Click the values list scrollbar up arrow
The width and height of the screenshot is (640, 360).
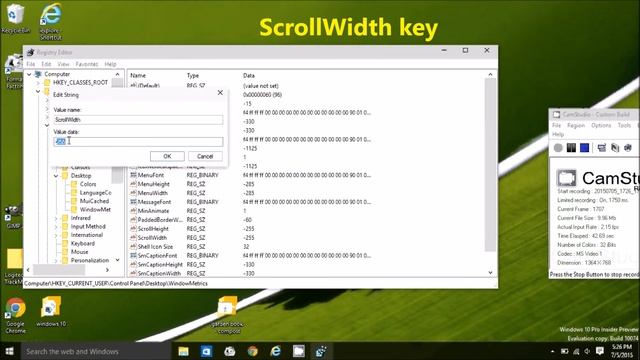(x=490, y=75)
